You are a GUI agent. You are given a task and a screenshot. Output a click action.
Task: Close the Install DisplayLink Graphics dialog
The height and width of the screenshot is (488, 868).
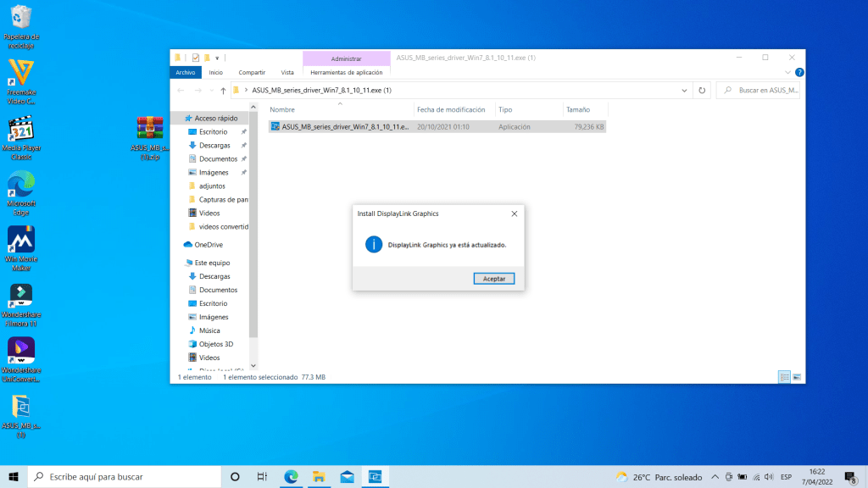[x=513, y=214]
